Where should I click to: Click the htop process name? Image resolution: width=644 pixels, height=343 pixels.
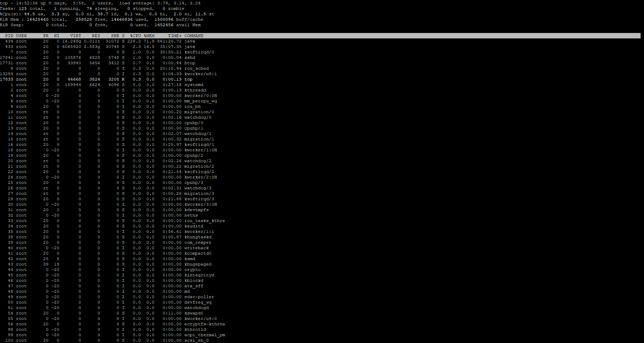click(x=189, y=63)
